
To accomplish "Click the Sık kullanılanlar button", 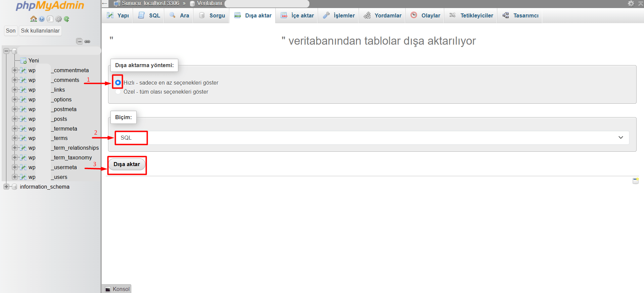I will [40, 31].
